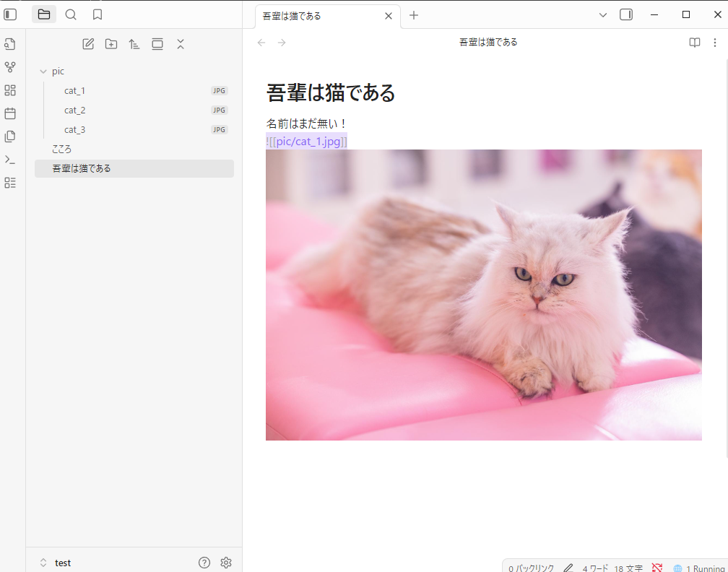Open today's daily note calendar icon
Screen dimensions: 728x572
[10, 114]
